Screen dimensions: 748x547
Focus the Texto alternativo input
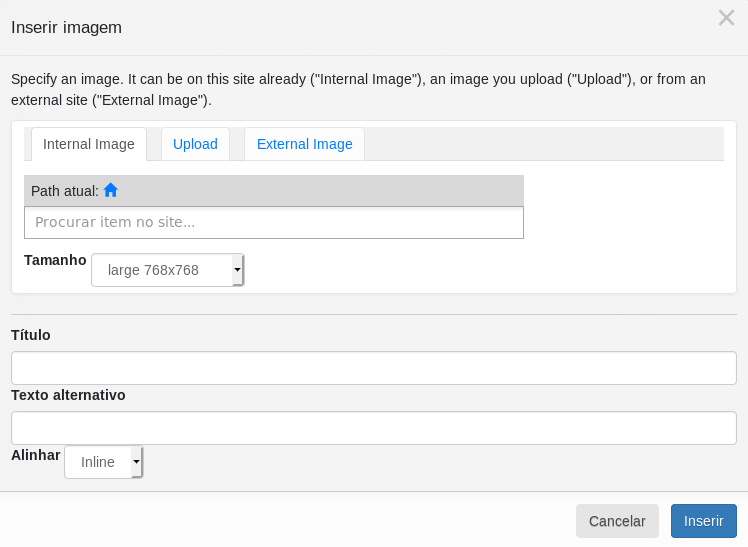(x=373, y=427)
